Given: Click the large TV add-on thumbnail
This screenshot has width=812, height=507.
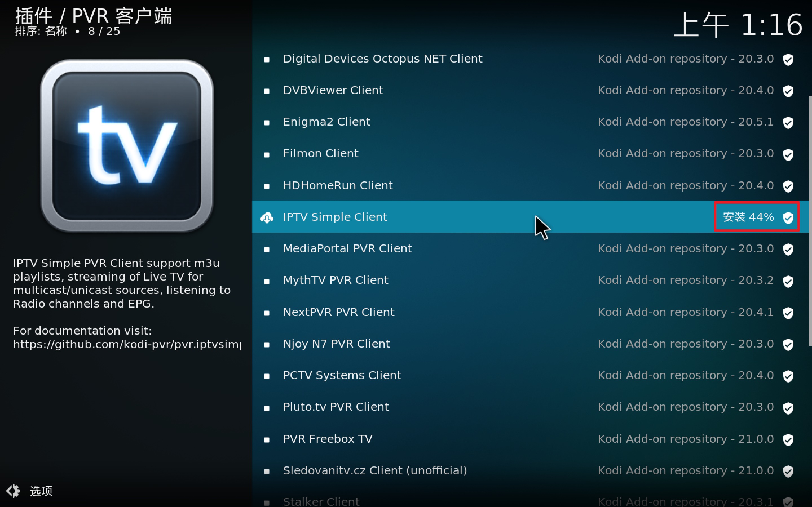Looking at the screenshot, I should (x=127, y=146).
